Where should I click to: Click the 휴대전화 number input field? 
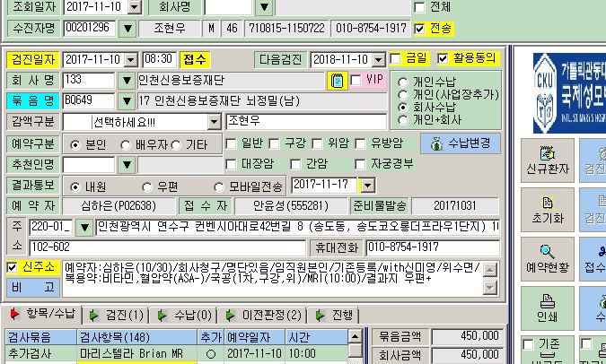(433, 247)
